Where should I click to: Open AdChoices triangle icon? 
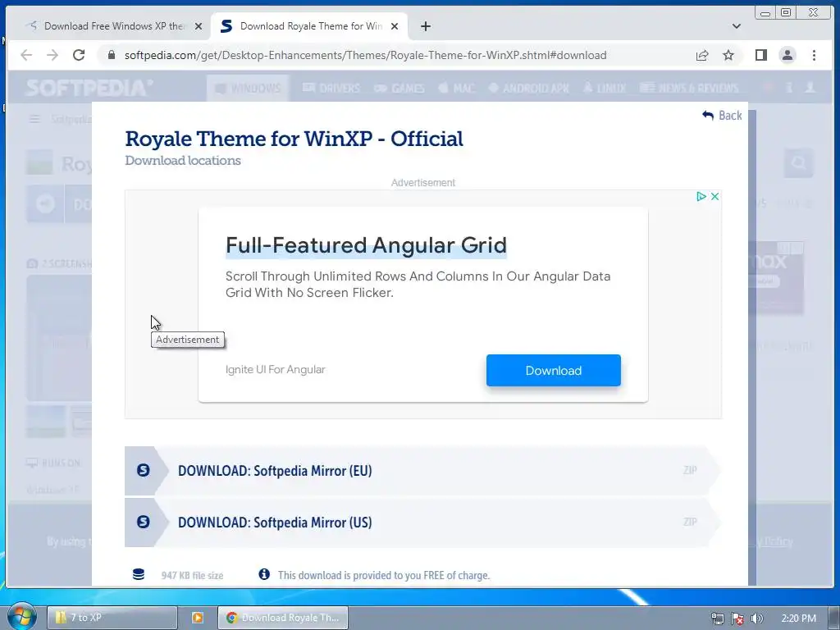(701, 197)
